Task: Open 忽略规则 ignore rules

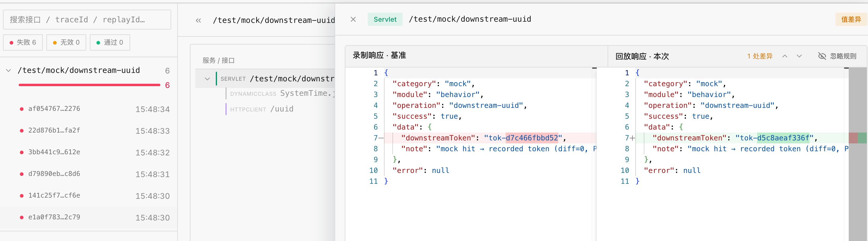Action: coord(837,56)
